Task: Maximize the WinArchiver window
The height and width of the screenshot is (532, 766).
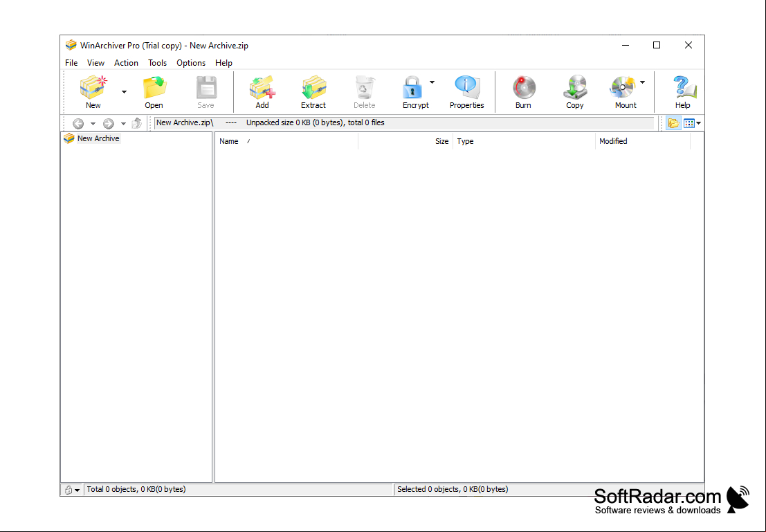Action: pyautogui.click(x=657, y=45)
